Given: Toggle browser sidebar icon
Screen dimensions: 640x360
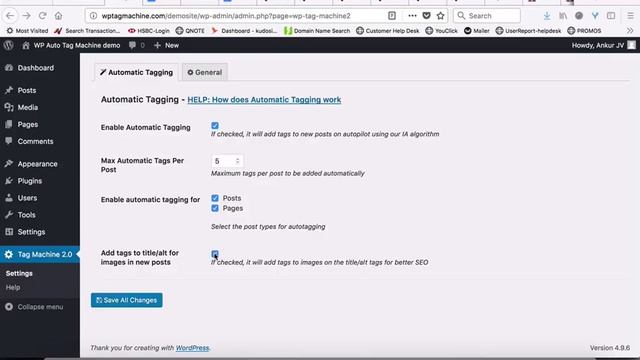Looking at the screenshot, I should [611, 16].
